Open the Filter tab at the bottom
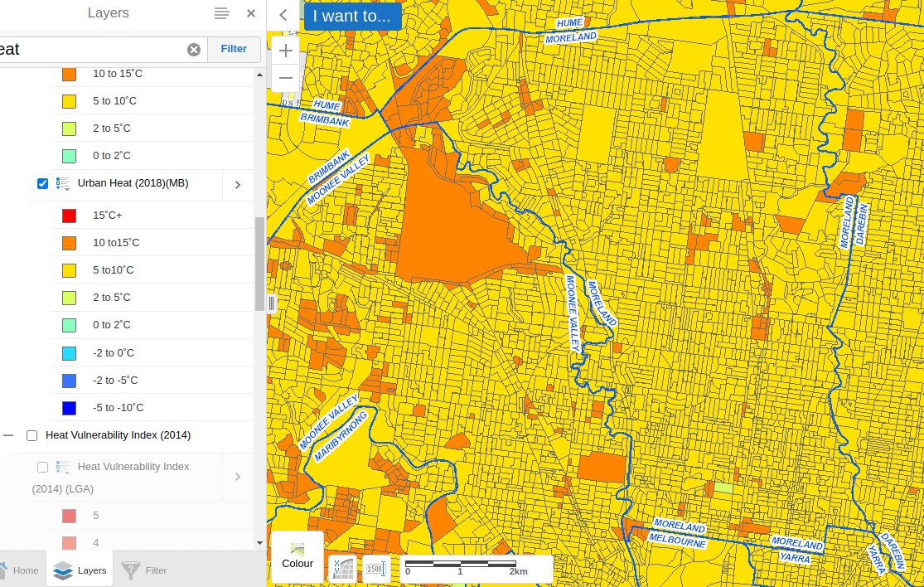This screenshot has height=587, width=924. coord(145,570)
